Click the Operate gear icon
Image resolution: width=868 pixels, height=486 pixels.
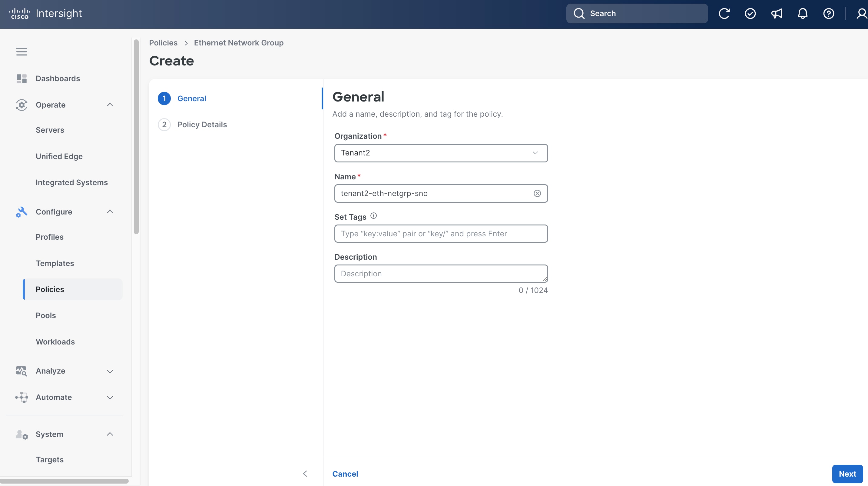point(22,105)
